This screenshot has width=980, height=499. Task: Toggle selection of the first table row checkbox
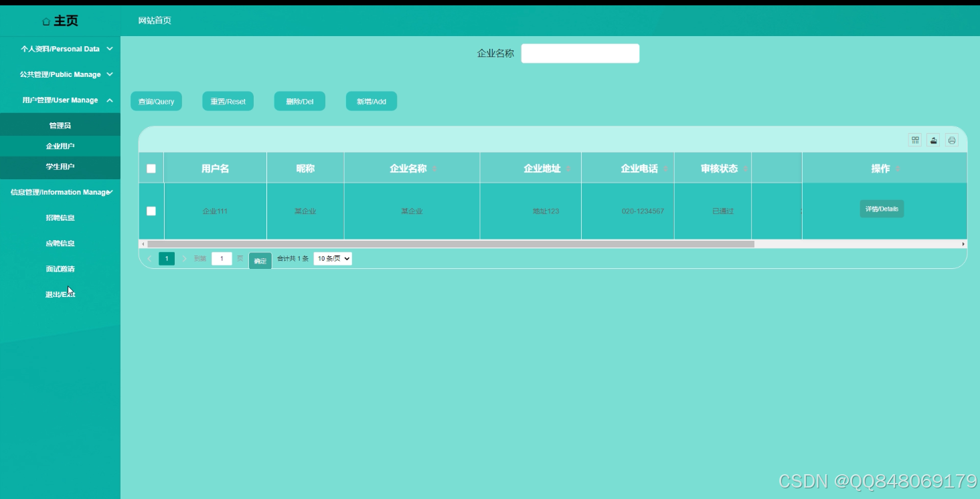151,210
